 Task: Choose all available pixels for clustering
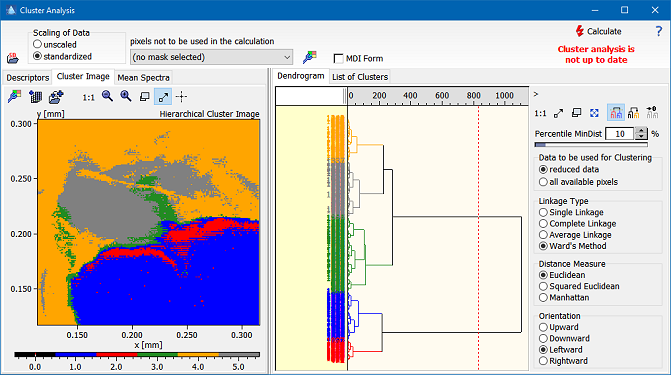point(579,182)
